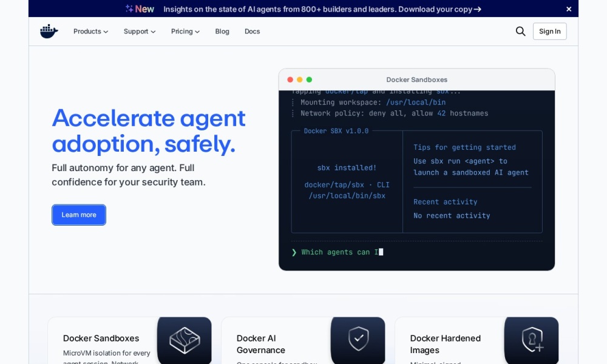Click 'No recent activity' in terminal

point(452,216)
